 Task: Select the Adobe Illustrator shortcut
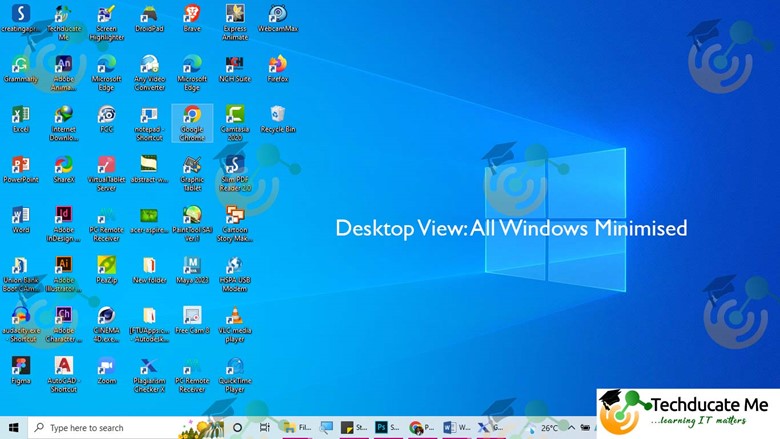click(63, 267)
